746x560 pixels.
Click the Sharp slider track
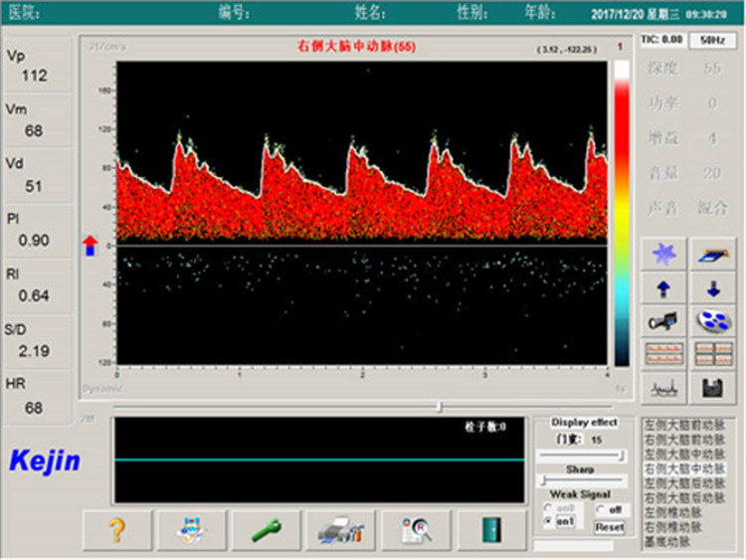[x=582, y=480]
